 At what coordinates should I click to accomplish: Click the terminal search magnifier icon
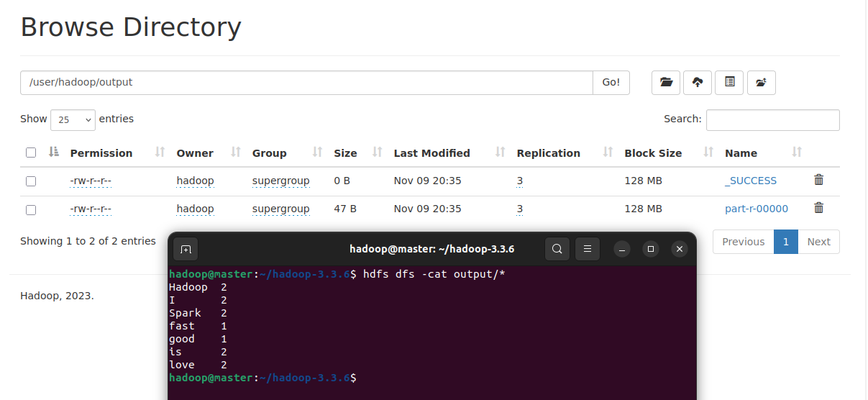click(x=557, y=249)
